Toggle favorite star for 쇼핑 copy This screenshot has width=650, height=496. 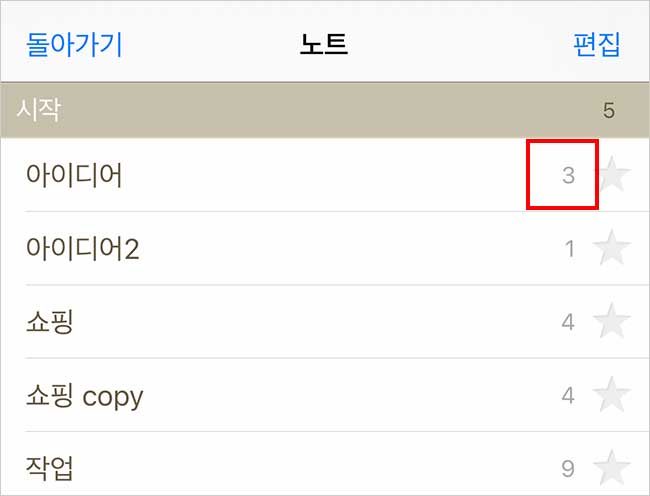pos(612,395)
